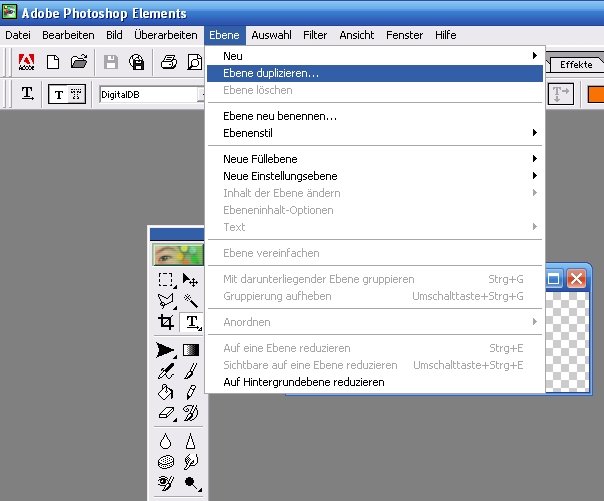
Task: Select the Eraser tool
Action: click(x=167, y=413)
